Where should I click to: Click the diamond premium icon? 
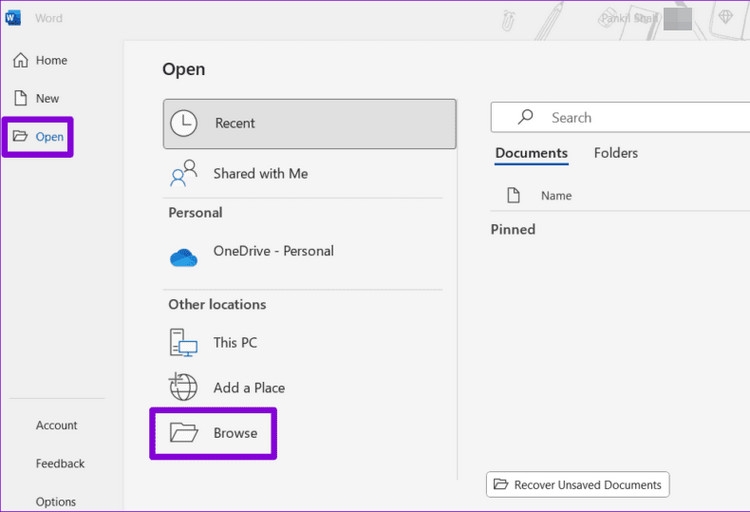point(726,17)
